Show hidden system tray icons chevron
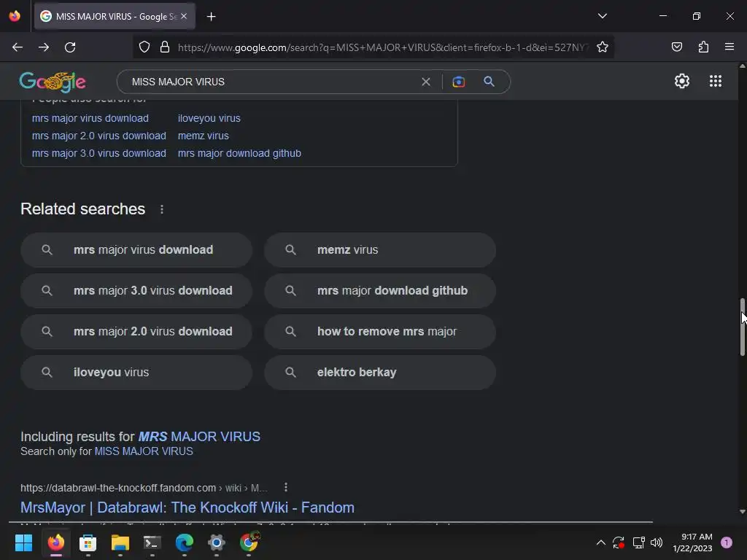Viewport: 747px width, 560px height. pos(601,542)
